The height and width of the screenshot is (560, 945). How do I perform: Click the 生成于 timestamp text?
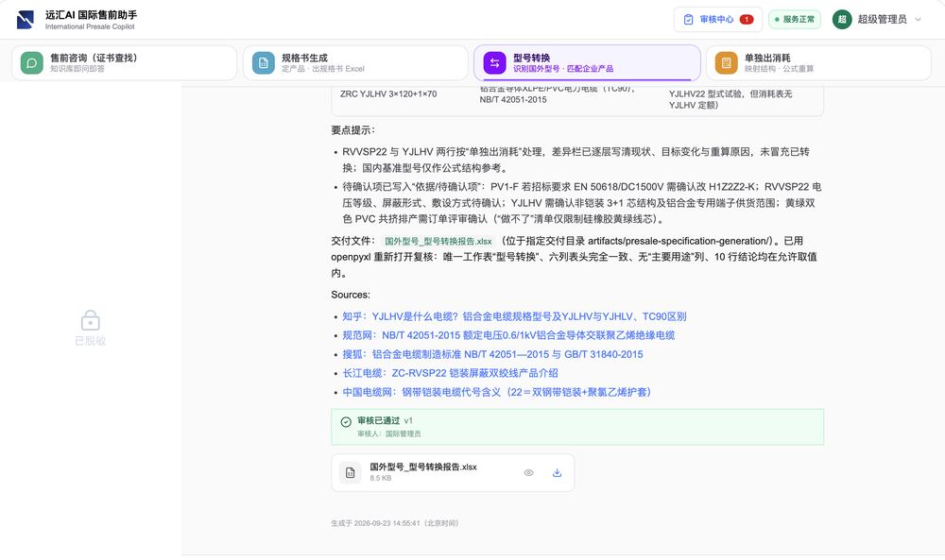tap(395, 523)
